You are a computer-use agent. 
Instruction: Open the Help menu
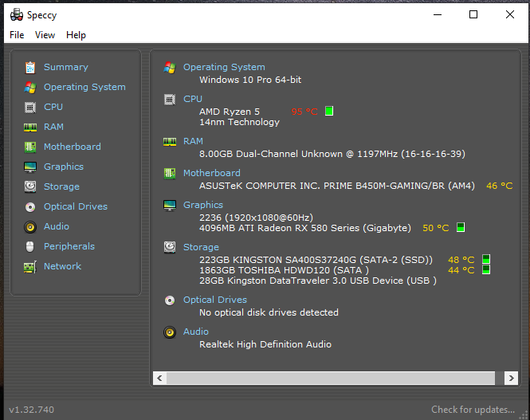click(x=76, y=35)
